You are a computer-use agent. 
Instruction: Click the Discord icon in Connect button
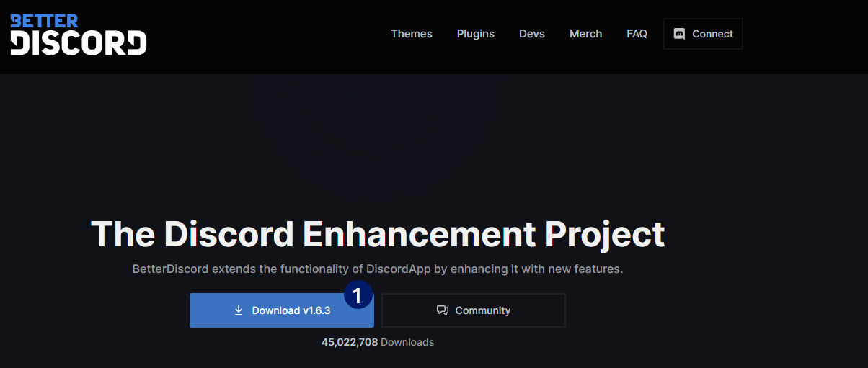[679, 34]
